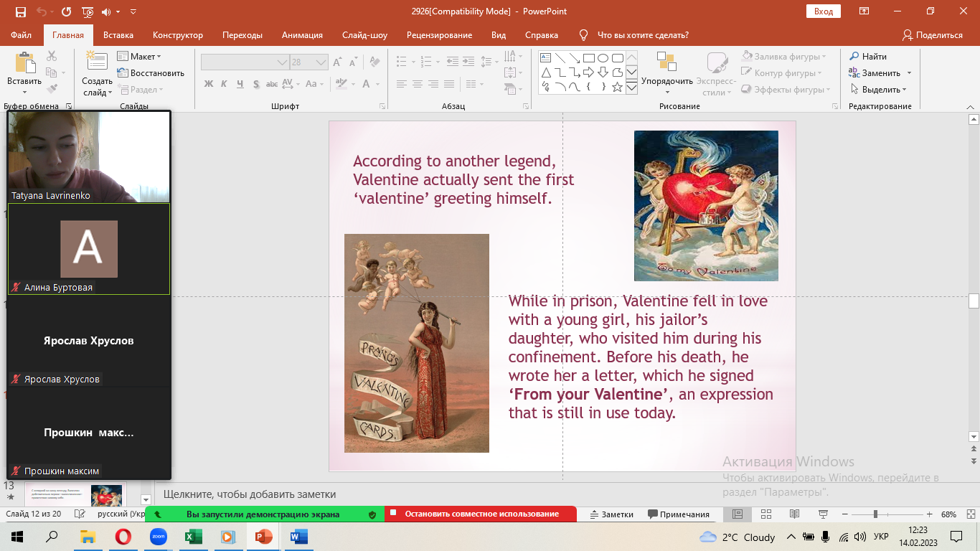This screenshot has height=551, width=980.
Task: Launch Opera browser from the taskbar
Action: (x=123, y=537)
